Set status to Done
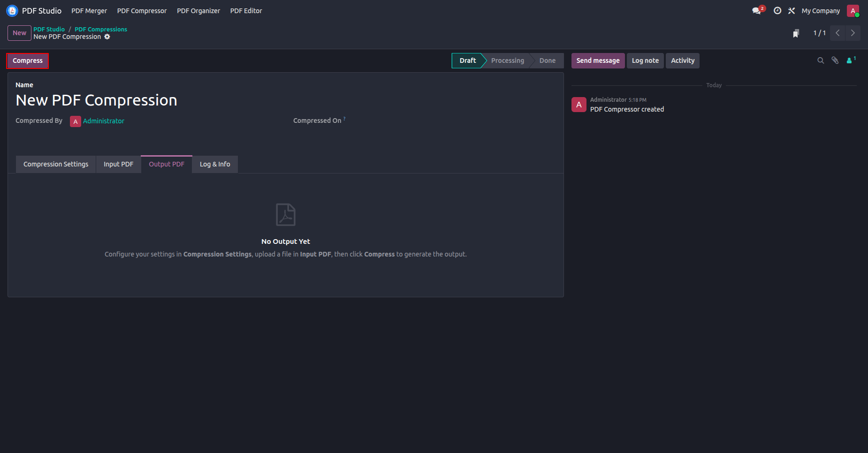Viewport: 868px width, 453px height. click(x=548, y=60)
